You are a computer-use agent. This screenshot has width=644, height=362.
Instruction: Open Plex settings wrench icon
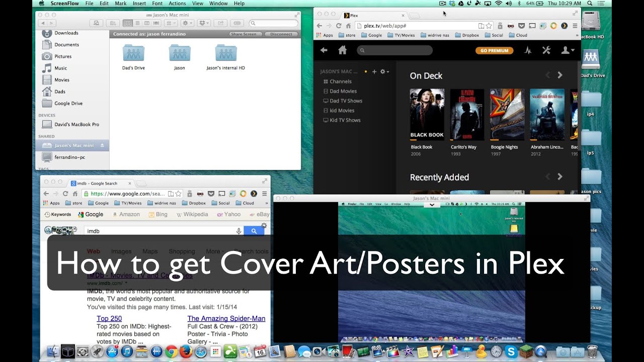coord(546,50)
